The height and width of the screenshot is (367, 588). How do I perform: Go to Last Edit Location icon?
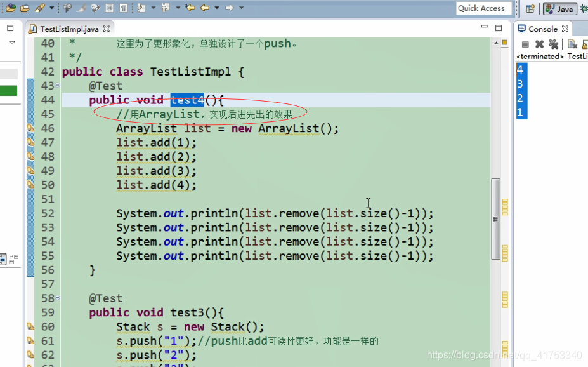pos(190,8)
